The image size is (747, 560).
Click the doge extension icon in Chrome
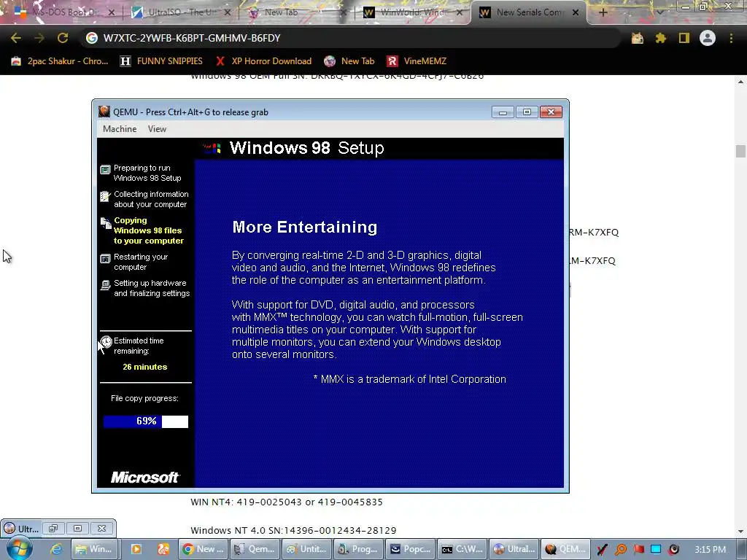click(x=638, y=38)
